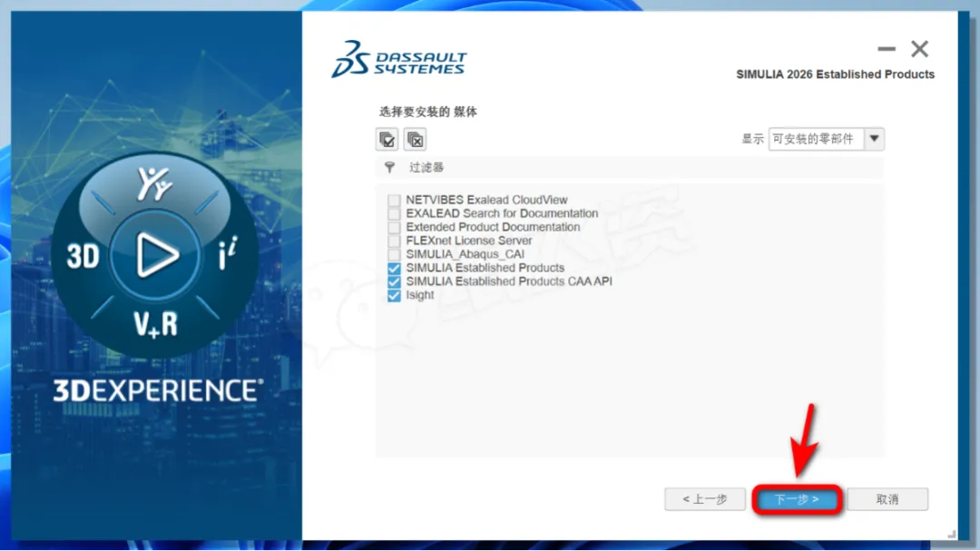980x551 pixels.
Task: Click 选择要安装的 媒体 heading text
Action: click(x=428, y=112)
